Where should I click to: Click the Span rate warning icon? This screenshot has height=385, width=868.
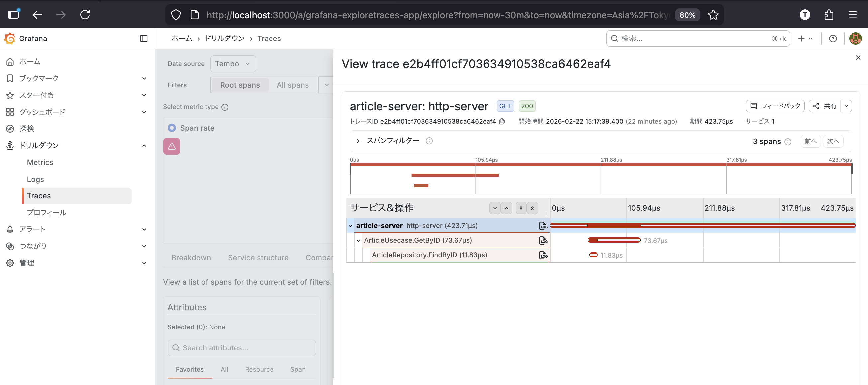point(172,146)
